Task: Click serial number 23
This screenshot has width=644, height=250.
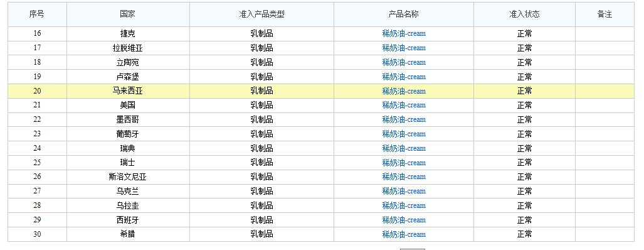Action: [37, 134]
